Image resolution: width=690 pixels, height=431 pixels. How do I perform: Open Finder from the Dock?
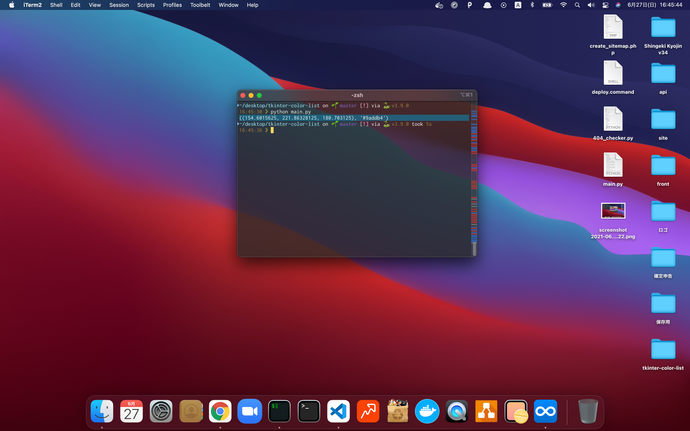tap(102, 411)
